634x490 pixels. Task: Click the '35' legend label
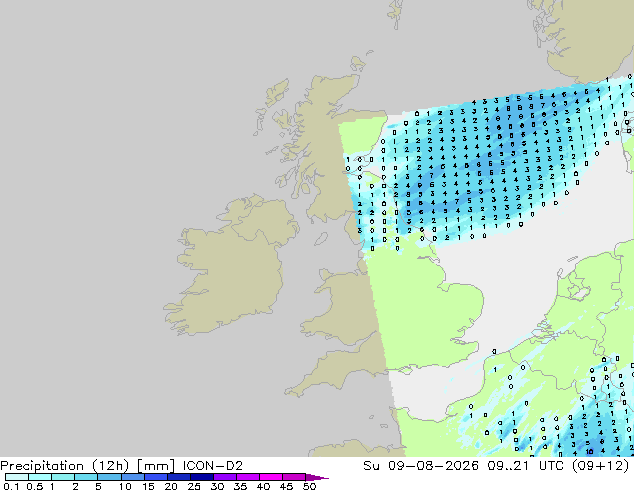pyautogui.click(x=240, y=486)
